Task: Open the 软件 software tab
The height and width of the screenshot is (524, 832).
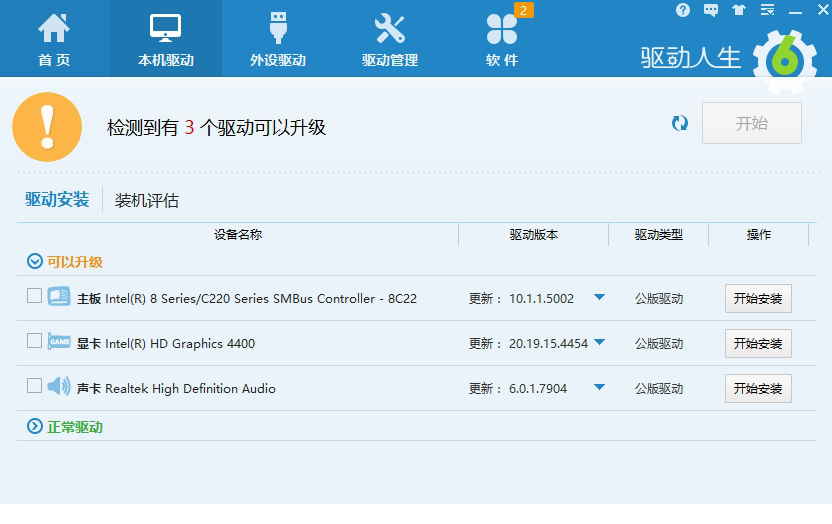Action: [x=501, y=39]
